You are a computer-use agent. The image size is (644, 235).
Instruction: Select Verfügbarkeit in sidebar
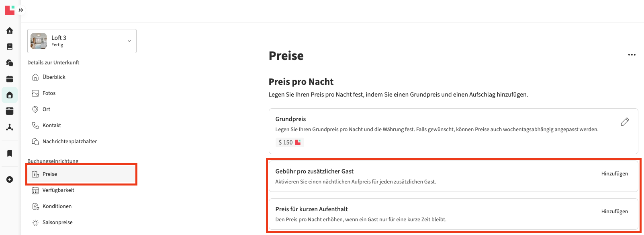[58, 190]
